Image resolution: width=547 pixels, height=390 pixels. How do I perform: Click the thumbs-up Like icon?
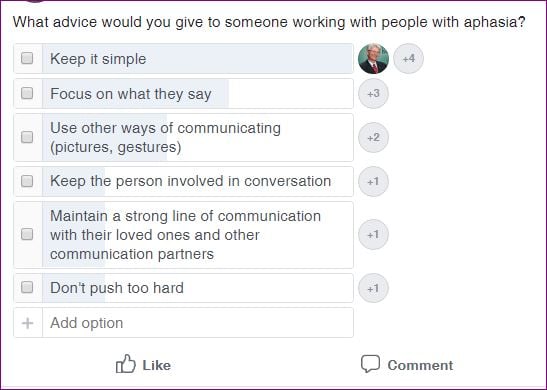click(x=126, y=364)
